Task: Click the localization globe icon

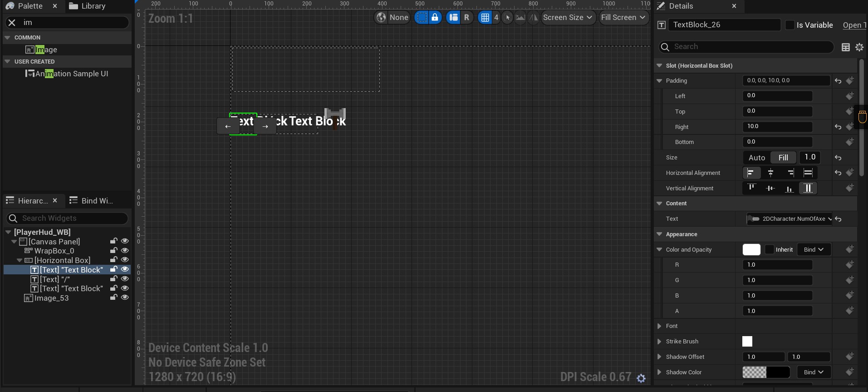Action: click(x=381, y=18)
